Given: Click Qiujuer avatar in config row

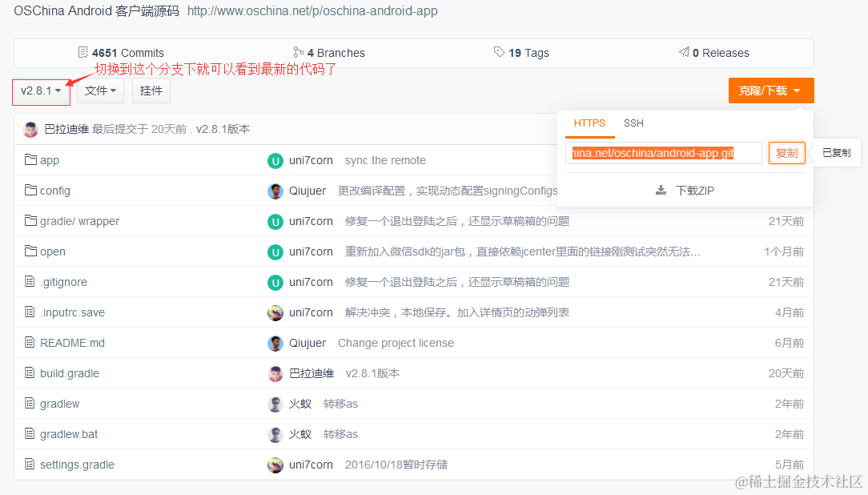Looking at the screenshot, I should pyautogui.click(x=275, y=191).
